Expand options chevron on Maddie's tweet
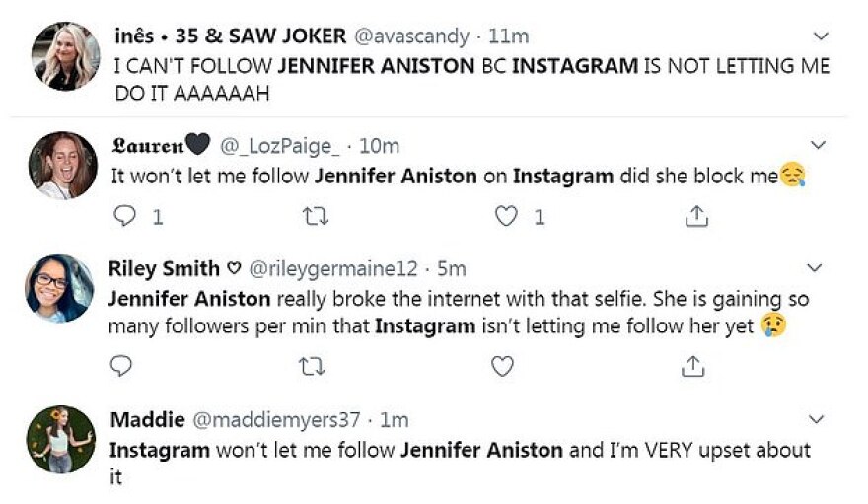The width and height of the screenshot is (868, 504). pos(816,419)
